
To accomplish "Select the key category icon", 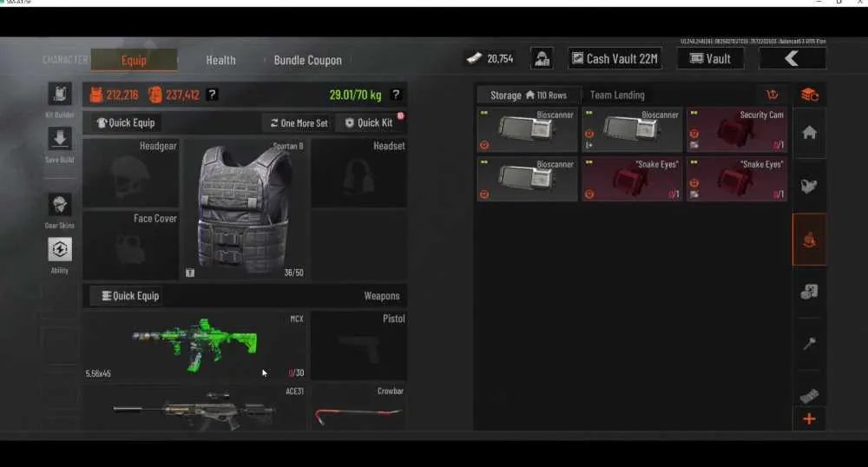I will [809, 344].
